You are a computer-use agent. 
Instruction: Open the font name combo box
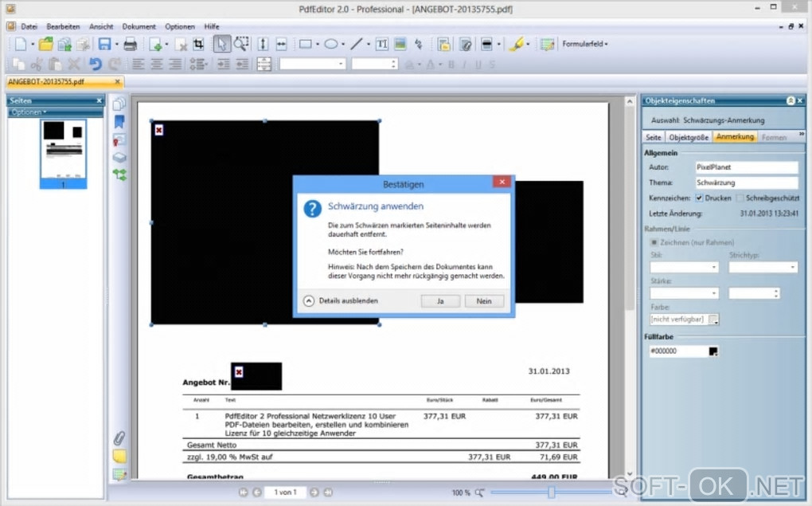(x=313, y=65)
